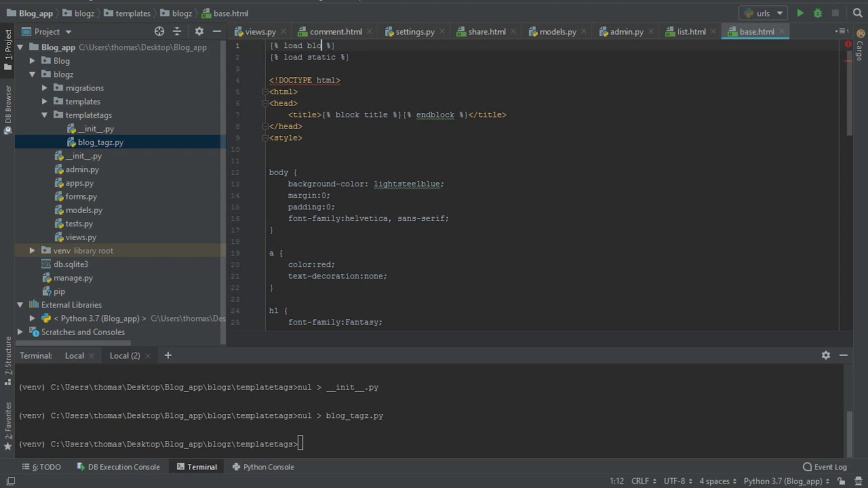Click cursor position 1:12 in status bar

[616, 481]
